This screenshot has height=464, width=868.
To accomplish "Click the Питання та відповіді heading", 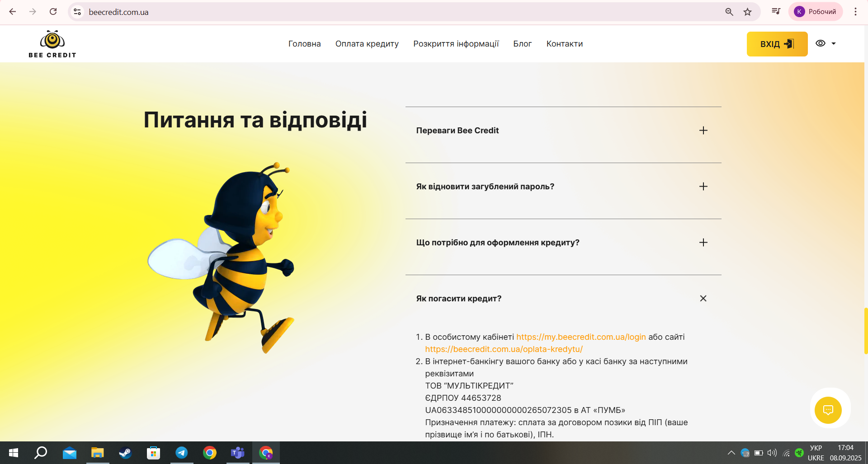I will 255,120.
